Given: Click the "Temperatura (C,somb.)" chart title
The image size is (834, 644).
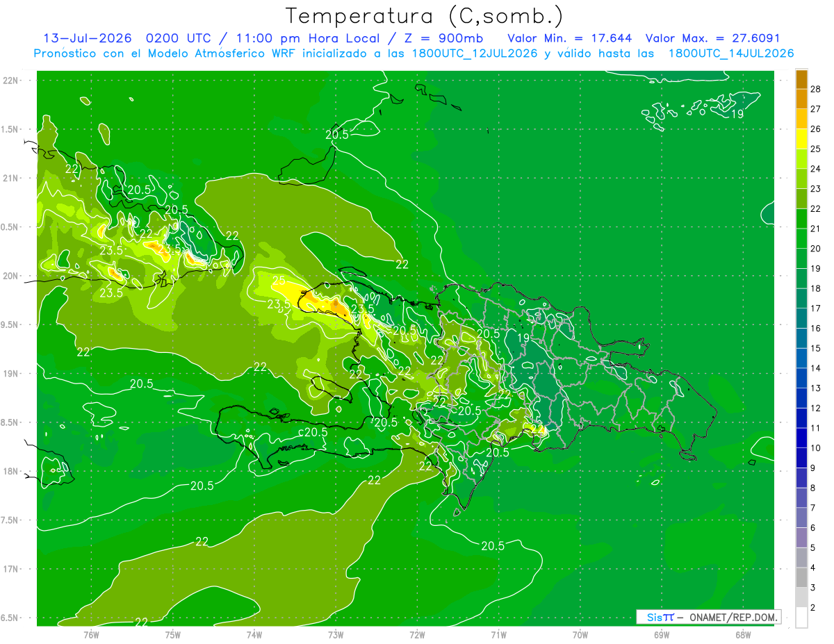Looking at the screenshot, I should point(424,16).
